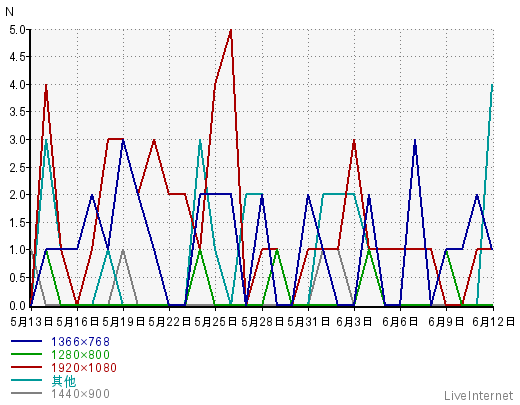Click the 5月19日 x-axis date label
The image size is (520, 405).
(123, 322)
